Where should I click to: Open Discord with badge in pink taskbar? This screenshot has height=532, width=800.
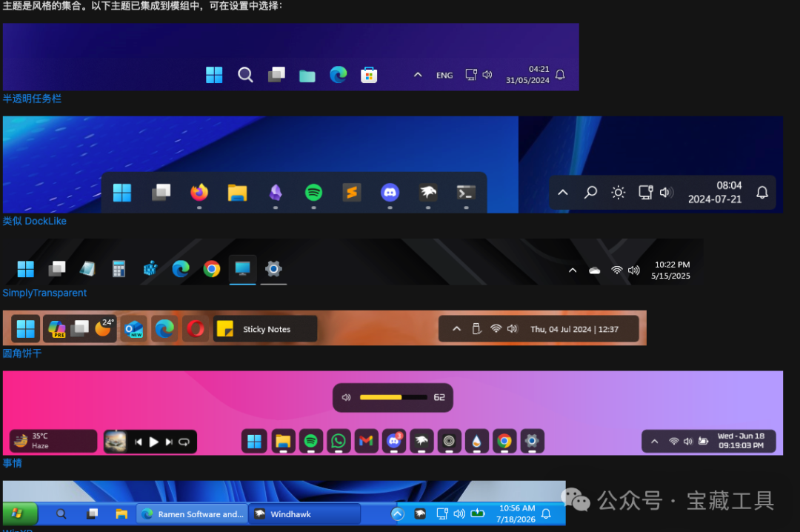(394, 441)
